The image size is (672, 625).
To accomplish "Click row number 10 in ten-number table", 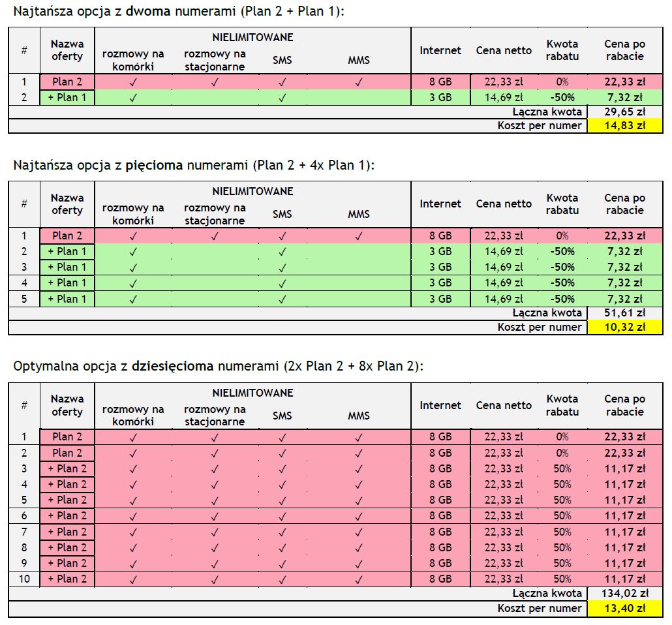I will pyautogui.click(x=24, y=579).
